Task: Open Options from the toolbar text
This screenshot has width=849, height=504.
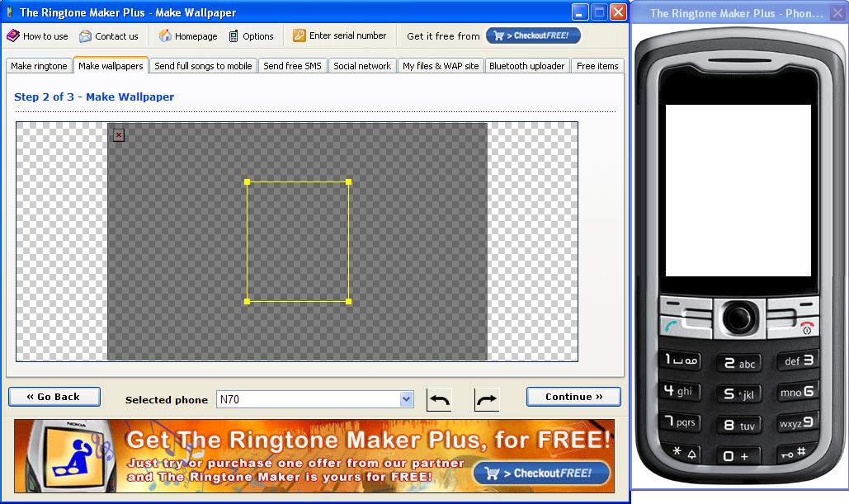Action: (x=257, y=36)
